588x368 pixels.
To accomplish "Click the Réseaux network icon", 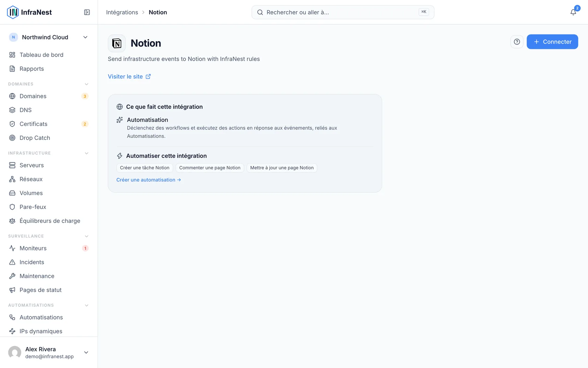I will (x=12, y=179).
